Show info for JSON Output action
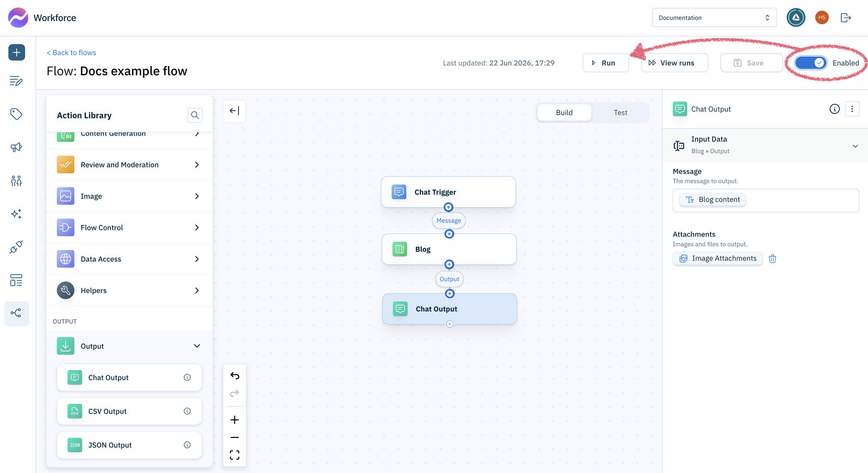868x473 pixels. click(x=187, y=445)
